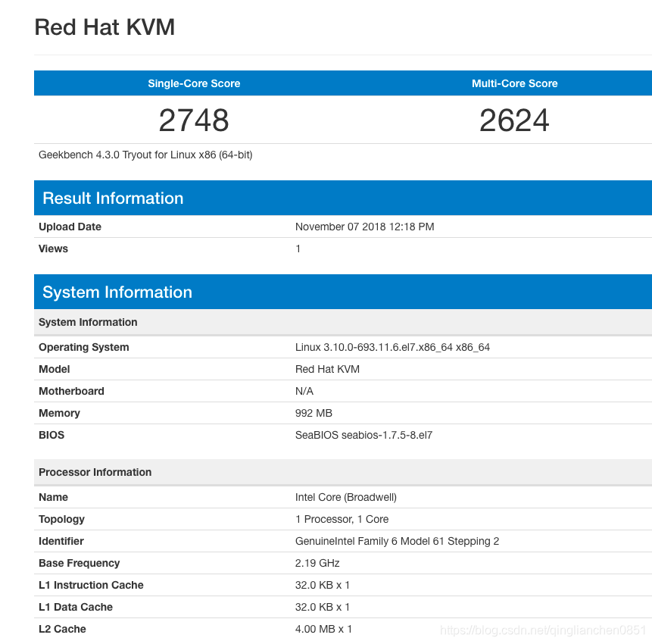The width and height of the screenshot is (652, 644).
Task: Click the Red Hat KVM page title
Action: pos(105,27)
